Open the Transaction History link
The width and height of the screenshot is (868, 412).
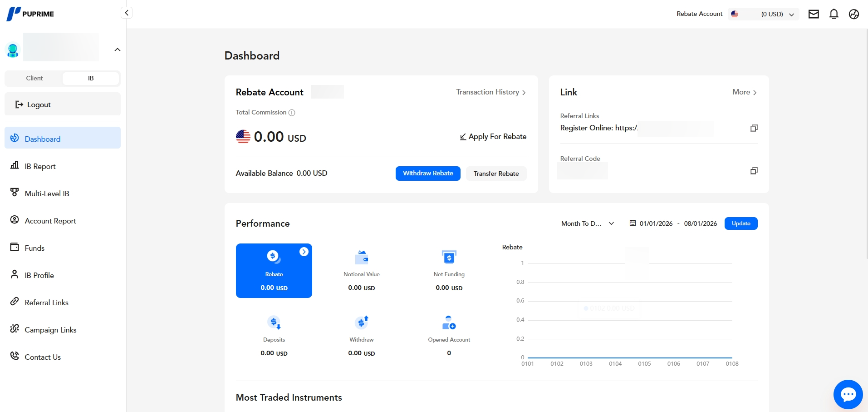(490, 92)
